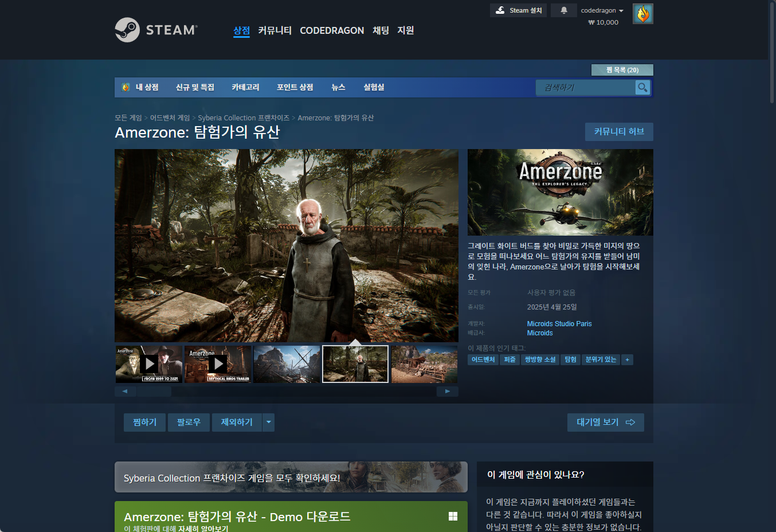Click the thumbnail strip scrollbar handle

pos(154,392)
